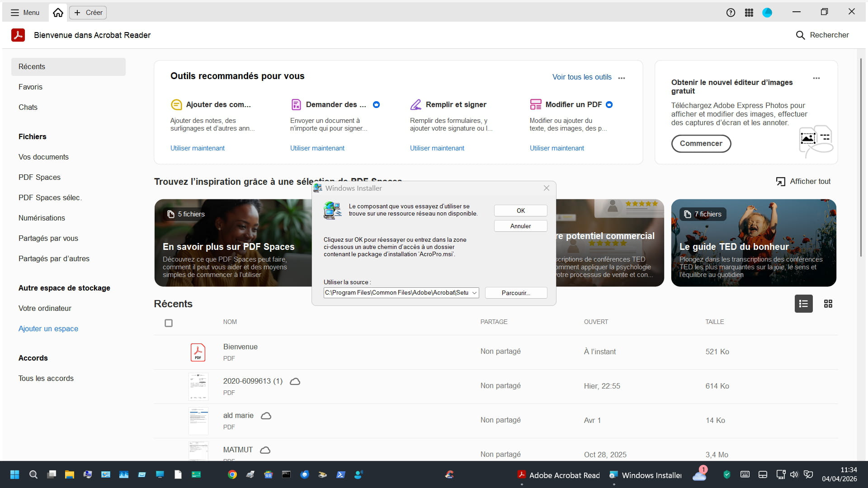Open Google Chrome from the taskbar
Screen dimensions: 868x488
point(232,474)
